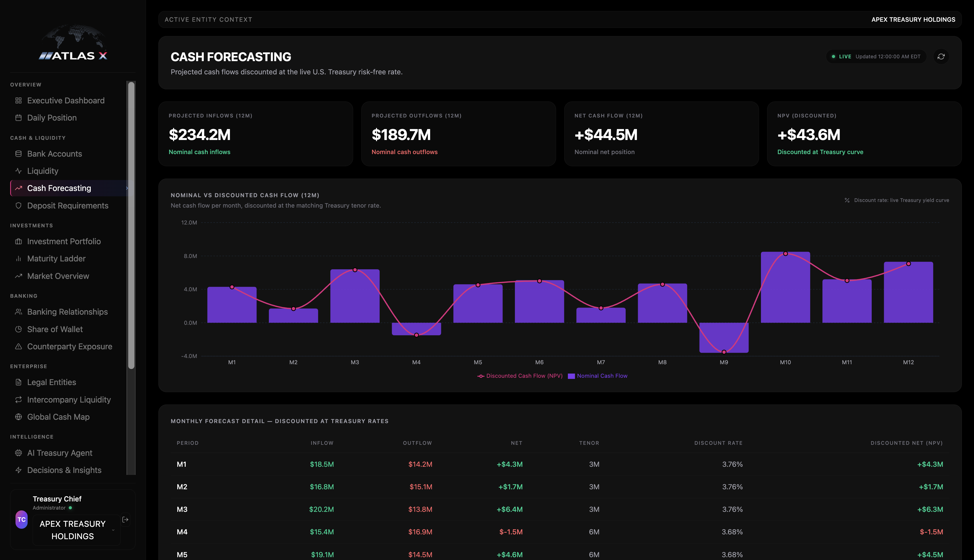Click the Bank Accounts database icon
Image resolution: width=974 pixels, height=560 pixels.
click(19, 154)
